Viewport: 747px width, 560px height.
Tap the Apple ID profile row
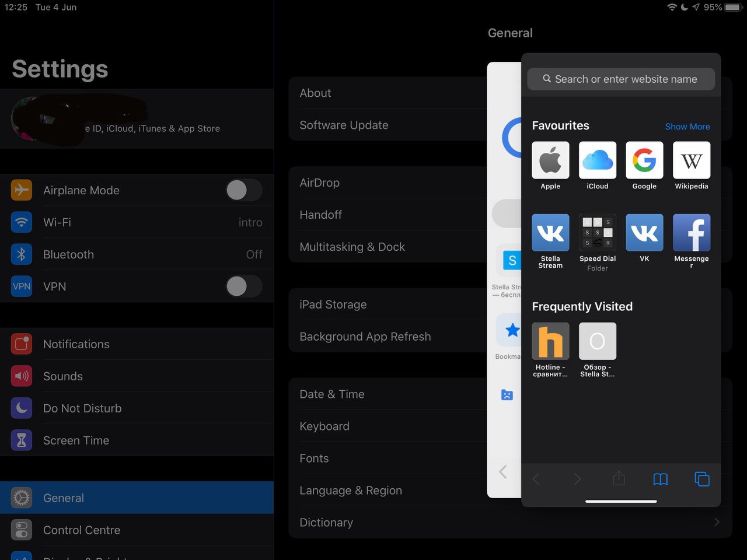tap(137, 118)
